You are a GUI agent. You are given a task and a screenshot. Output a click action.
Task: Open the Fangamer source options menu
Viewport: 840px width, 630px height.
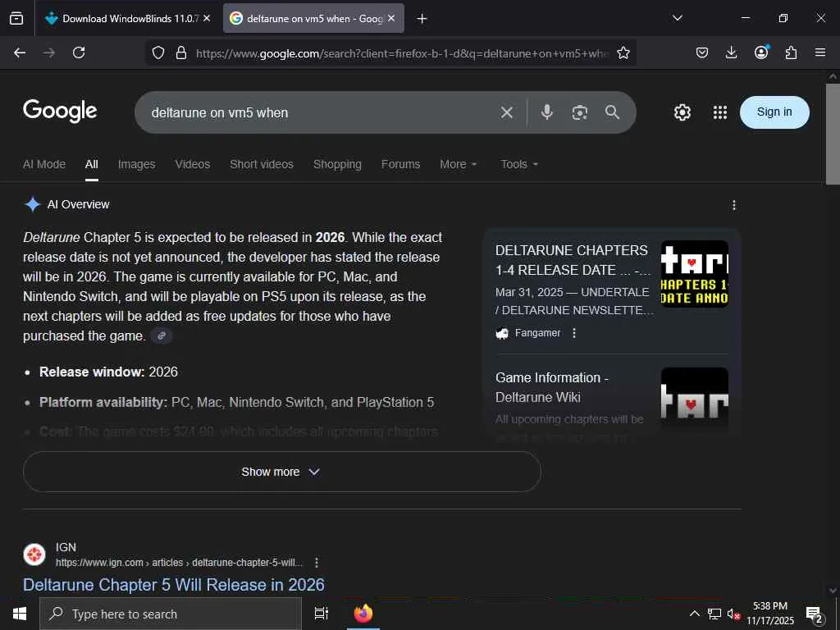point(574,333)
